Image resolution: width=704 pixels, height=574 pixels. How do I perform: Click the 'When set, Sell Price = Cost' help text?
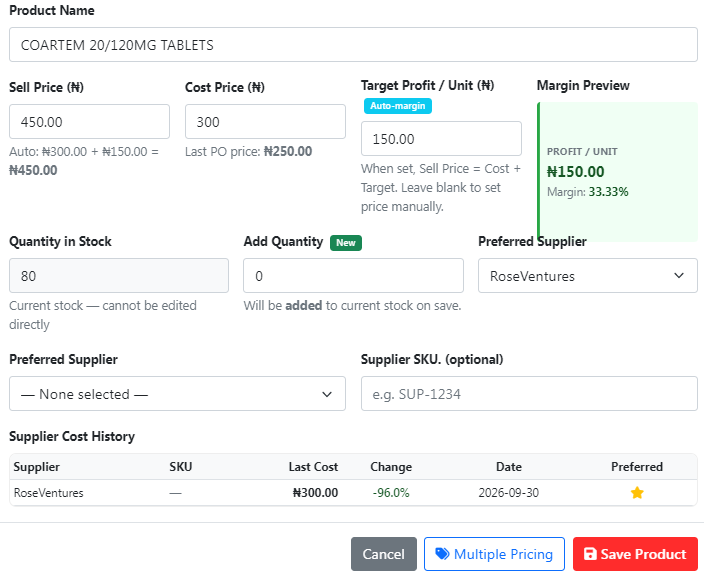(x=440, y=187)
